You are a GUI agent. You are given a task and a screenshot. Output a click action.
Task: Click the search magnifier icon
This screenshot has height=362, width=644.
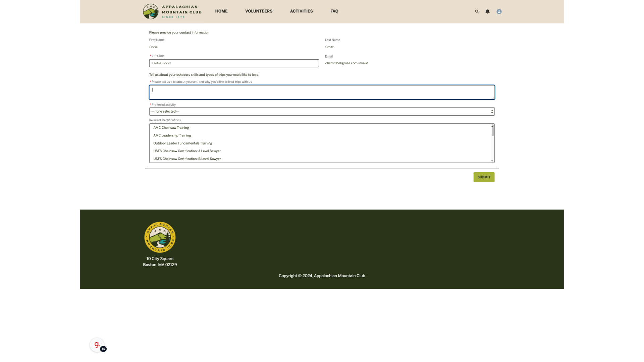477,11
